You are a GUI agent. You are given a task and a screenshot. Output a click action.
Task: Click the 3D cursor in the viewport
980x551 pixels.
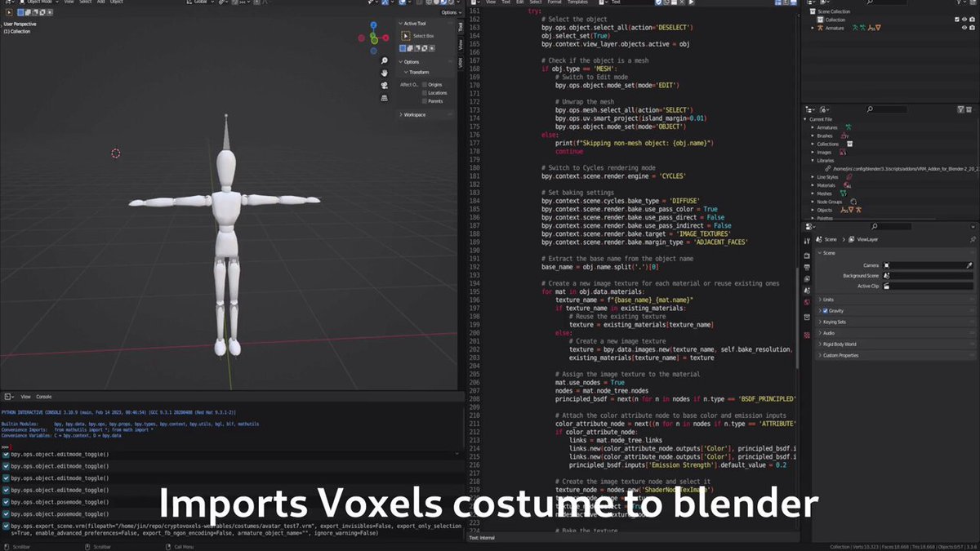115,153
